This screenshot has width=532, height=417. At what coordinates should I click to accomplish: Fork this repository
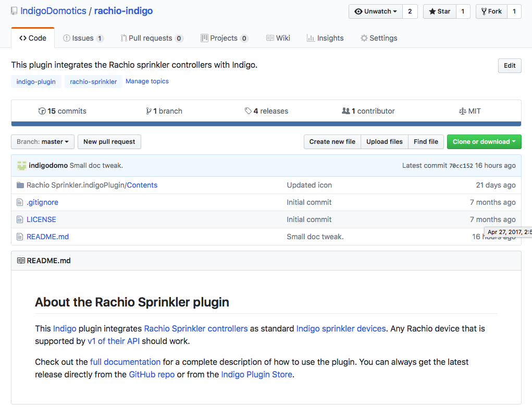[x=491, y=11]
